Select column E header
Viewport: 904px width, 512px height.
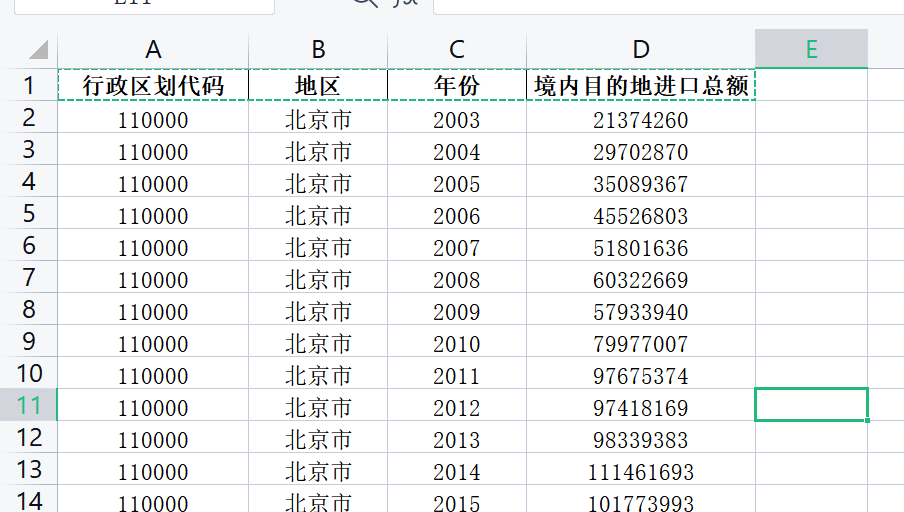811,49
